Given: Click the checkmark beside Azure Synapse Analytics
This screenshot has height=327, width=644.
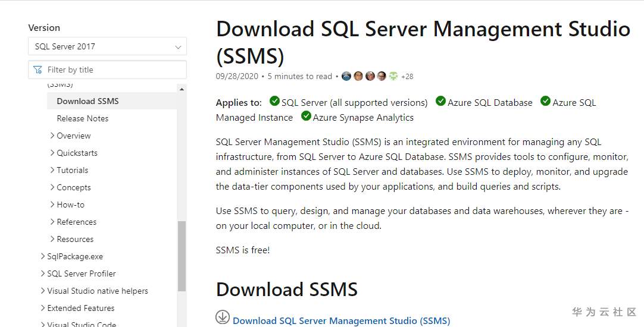Looking at the screenshot, I should pyautogui.click(x=306, y=116).
